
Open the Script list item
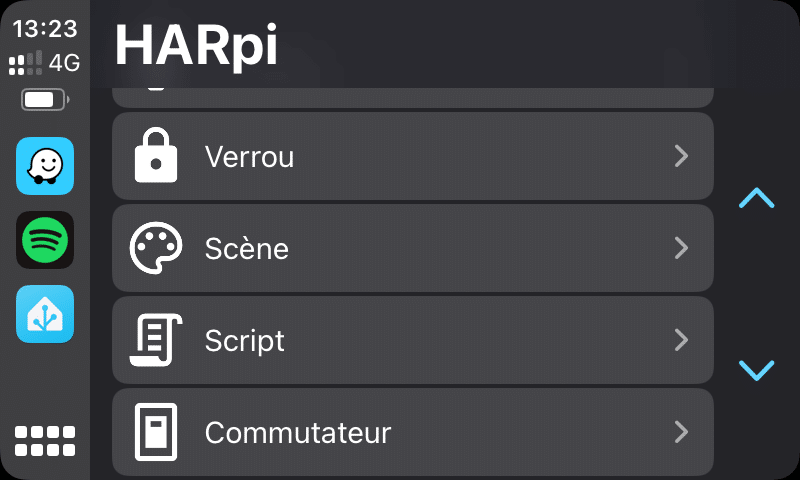[x=413, y=340]
